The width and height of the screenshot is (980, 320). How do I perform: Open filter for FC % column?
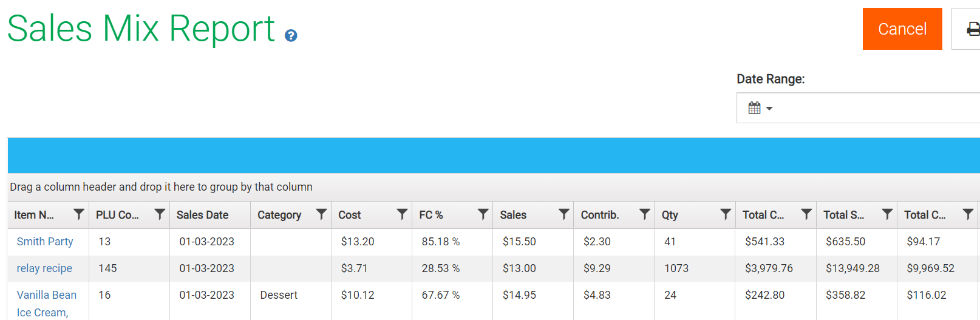(483, 214)
